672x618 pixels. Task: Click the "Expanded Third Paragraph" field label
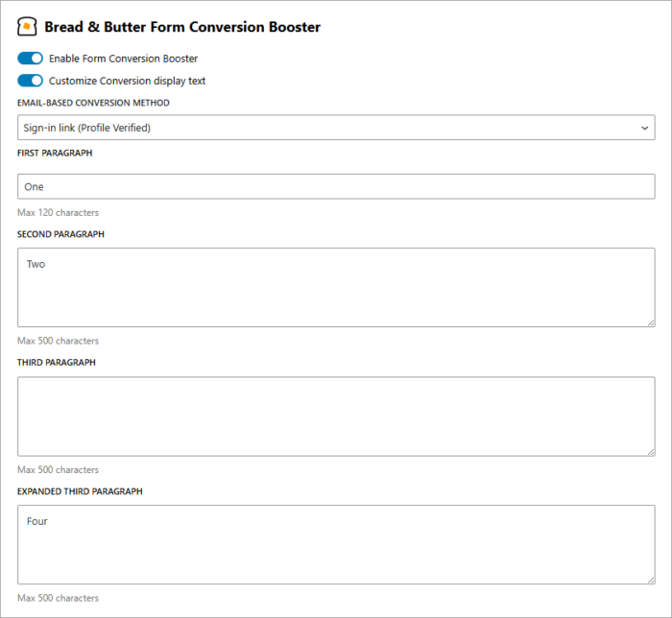point(80,491)
